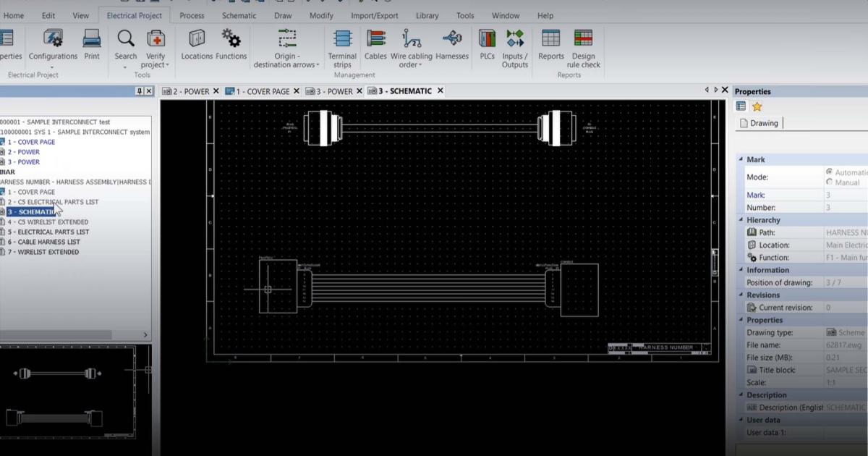Click the tree horizontal scrollbar
868x456 pixels.
click(x=56, y=334)
